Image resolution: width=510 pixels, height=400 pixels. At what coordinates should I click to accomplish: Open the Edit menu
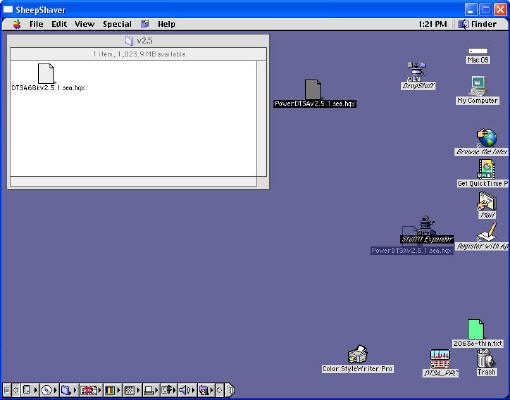pyautogui.click(x=59, y=24)
